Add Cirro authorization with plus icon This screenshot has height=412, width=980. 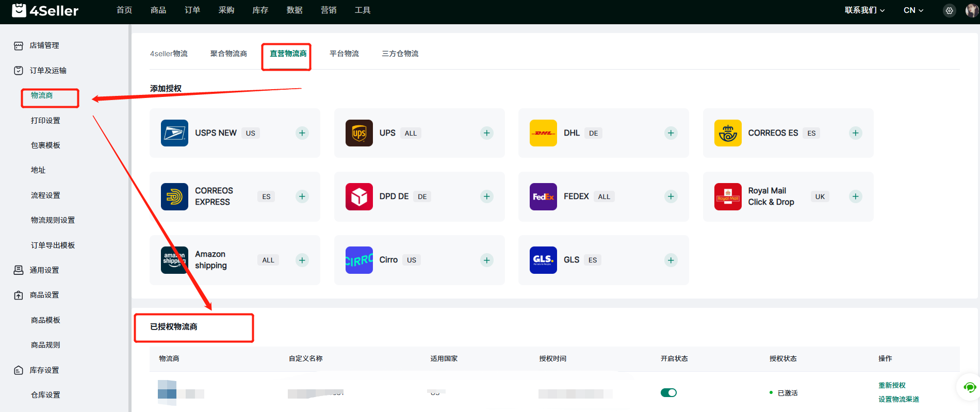point(487,260)
